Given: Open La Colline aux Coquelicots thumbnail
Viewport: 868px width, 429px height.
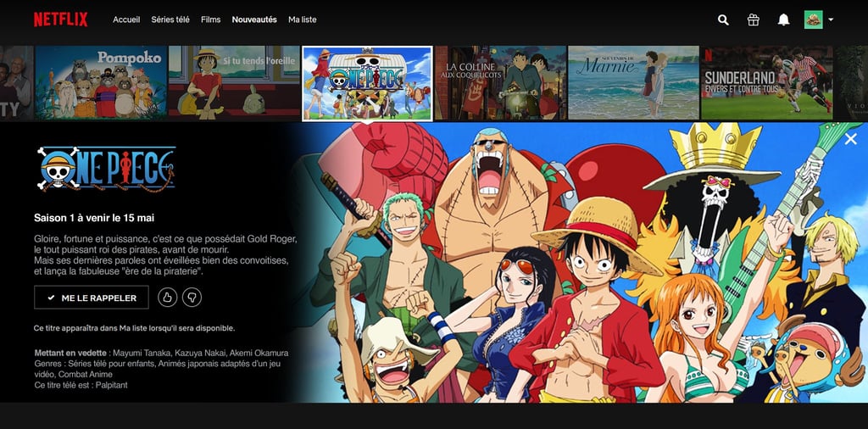Looking at the screenshot, I should (500, 83).
